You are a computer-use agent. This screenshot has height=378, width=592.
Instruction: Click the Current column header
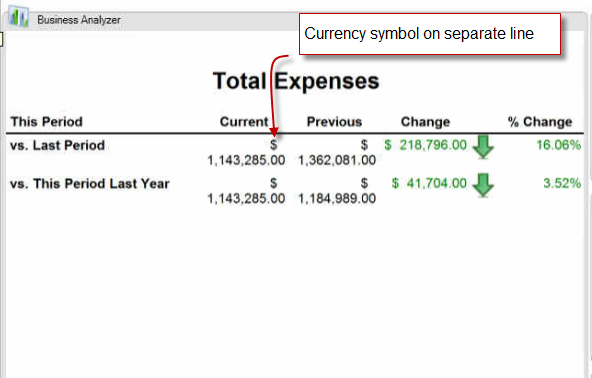[x=244, y=122]
